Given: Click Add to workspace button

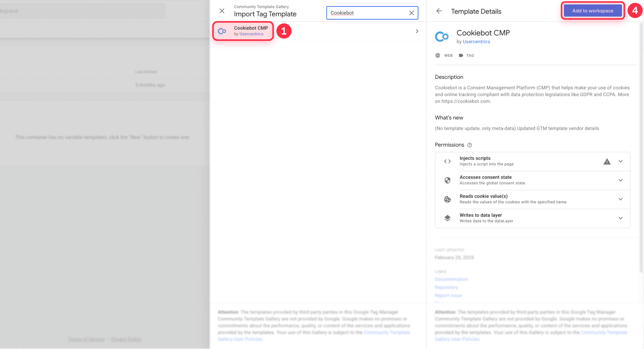Looking at the screenshot, I should click(593, 11).
